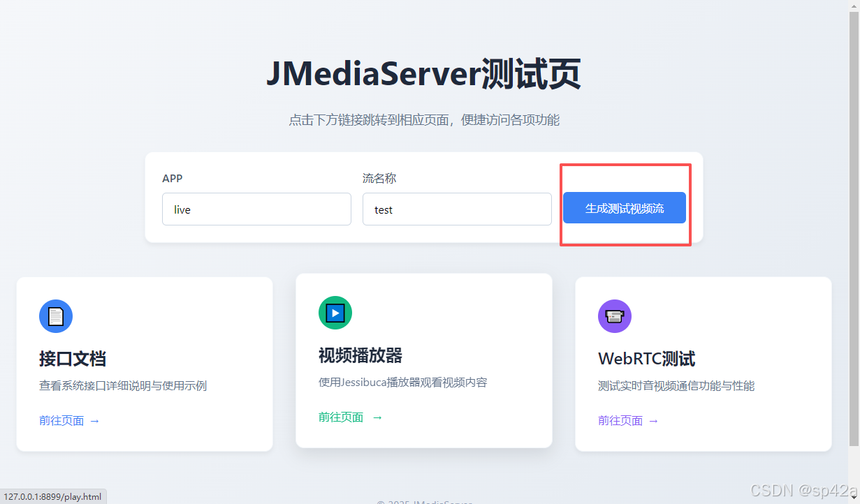
Task: Click the 流名称 field label
Action: point(379,178)
